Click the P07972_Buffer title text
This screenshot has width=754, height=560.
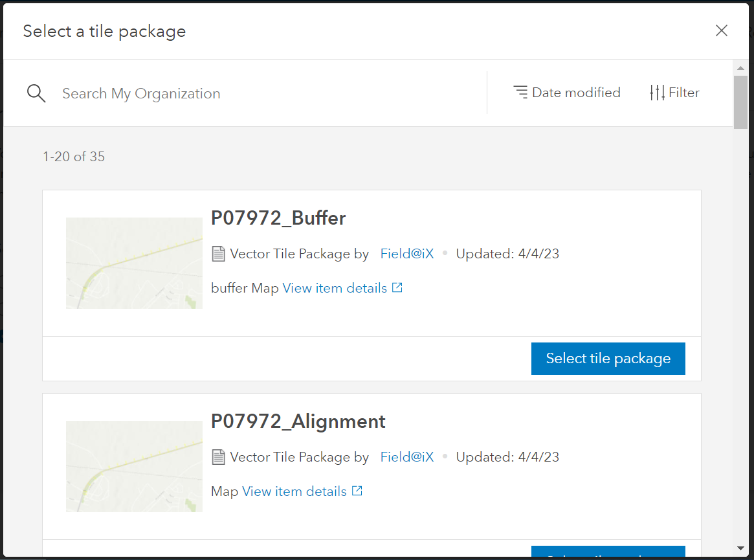[278, 218]
